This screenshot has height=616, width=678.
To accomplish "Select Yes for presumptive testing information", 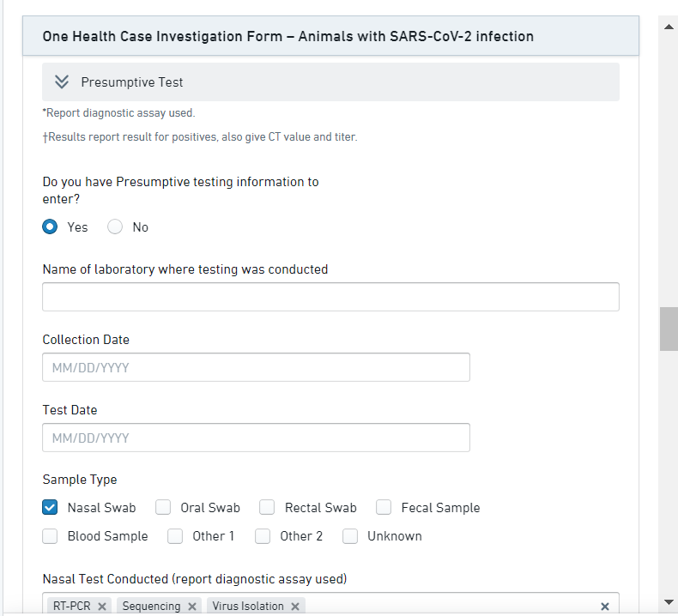I will [x=51, y=227].
